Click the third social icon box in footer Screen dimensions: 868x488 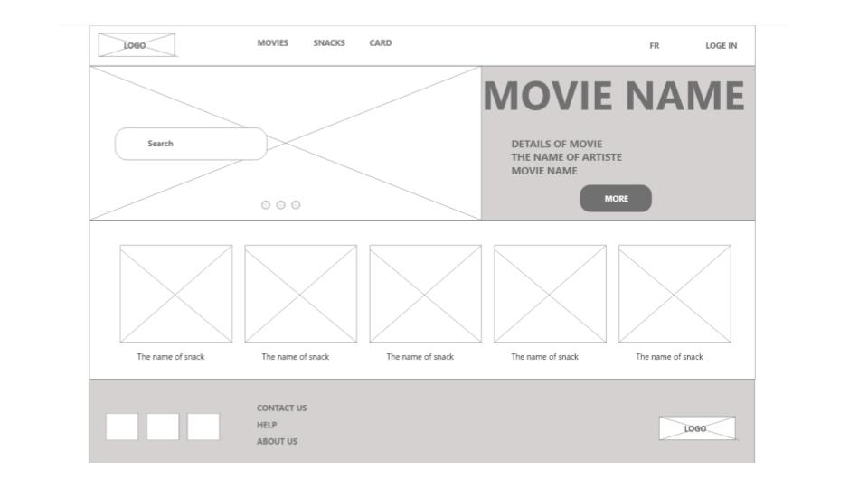(203, 427)
